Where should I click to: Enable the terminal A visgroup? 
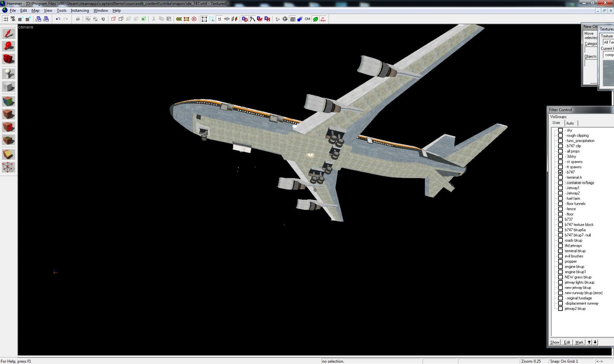pos(560,177)
